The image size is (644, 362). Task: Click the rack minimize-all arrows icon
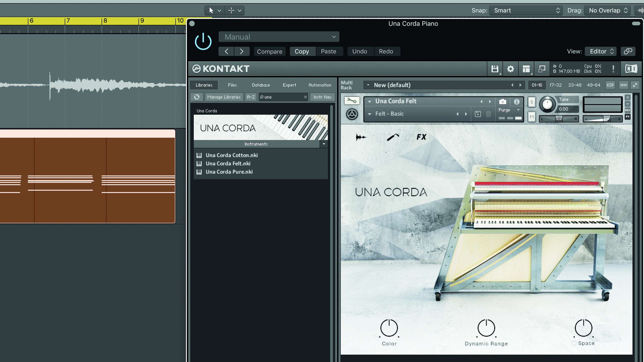pos(635,85)
